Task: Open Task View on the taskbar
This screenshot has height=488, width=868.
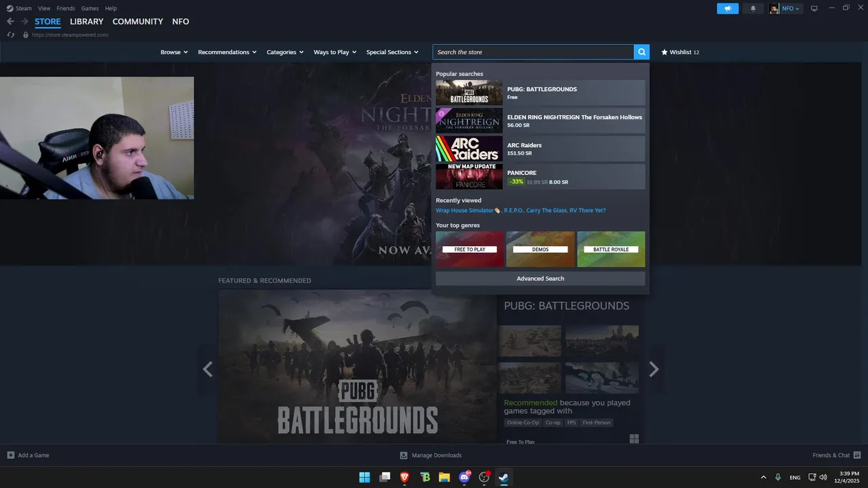Action: coord(384,477)
